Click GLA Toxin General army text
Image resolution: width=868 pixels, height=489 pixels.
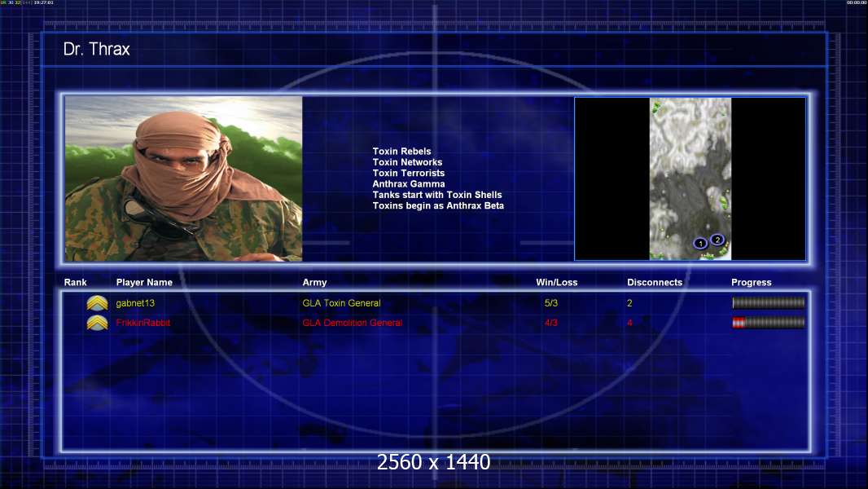click(x=341, y=303)
